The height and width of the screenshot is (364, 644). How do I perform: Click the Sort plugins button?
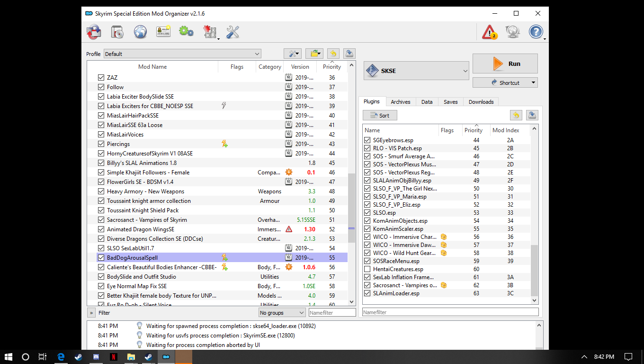pos(380,115)
